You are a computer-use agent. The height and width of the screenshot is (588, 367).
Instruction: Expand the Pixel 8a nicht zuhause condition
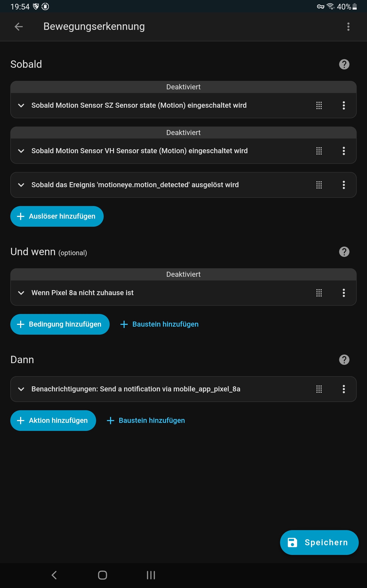tap(21, 293)
